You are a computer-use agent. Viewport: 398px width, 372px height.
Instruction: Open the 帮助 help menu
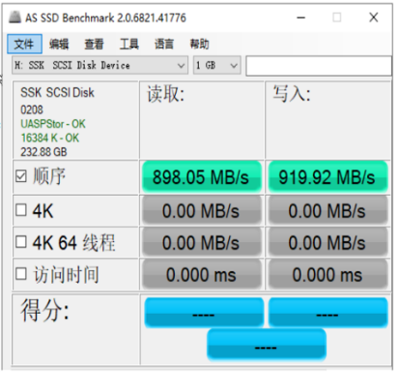(x=199, y=44)
